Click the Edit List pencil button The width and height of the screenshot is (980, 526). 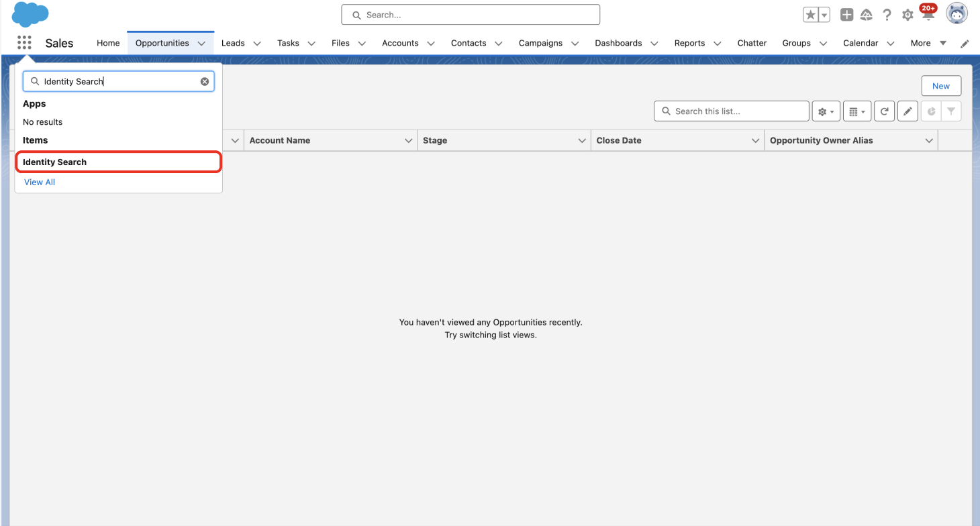click(x=908, y=111)
